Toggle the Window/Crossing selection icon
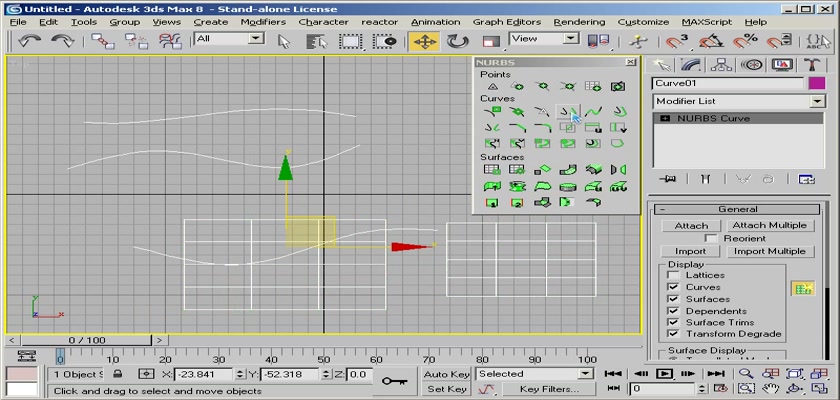Viewport: 840px width, 400px height. click(385, 42)
